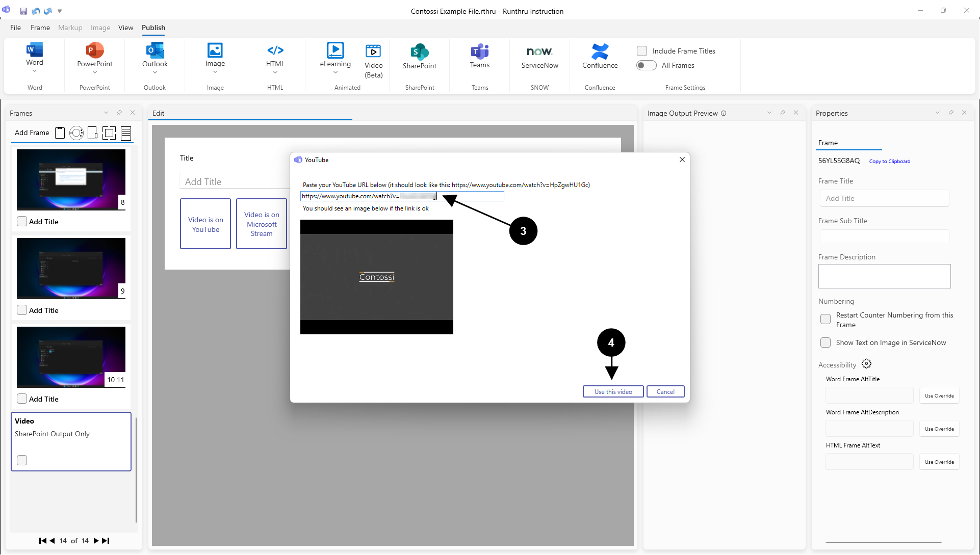
Task: Click the Confluence publish icon
Action: (600, 51)
